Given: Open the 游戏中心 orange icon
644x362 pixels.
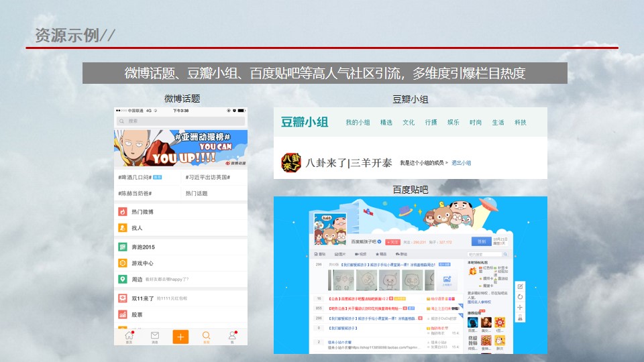Looking at the screenshot, I should coord(122,263).
